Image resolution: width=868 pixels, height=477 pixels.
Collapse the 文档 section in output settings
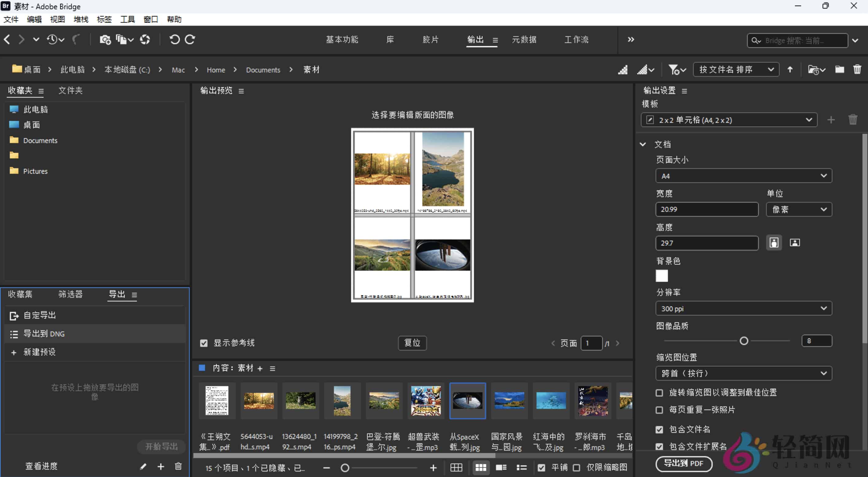tap(643, 144)
